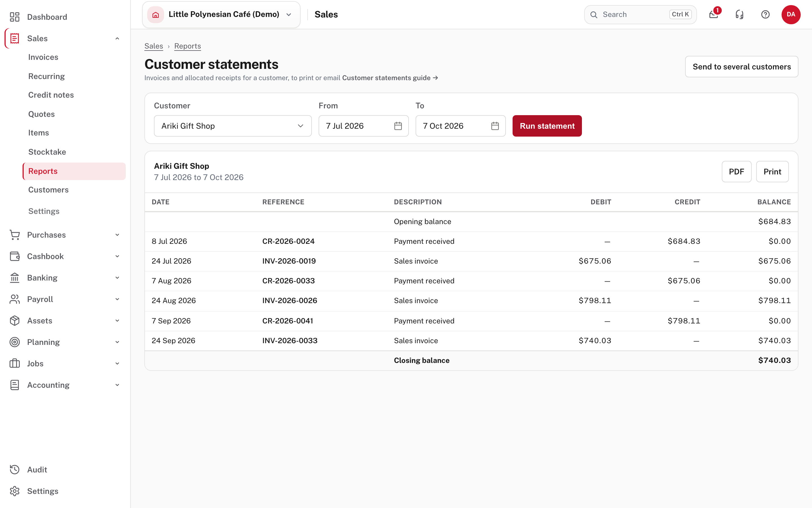
Task: Click the Opening balance description cell
Action: click(x=422, y=222)
